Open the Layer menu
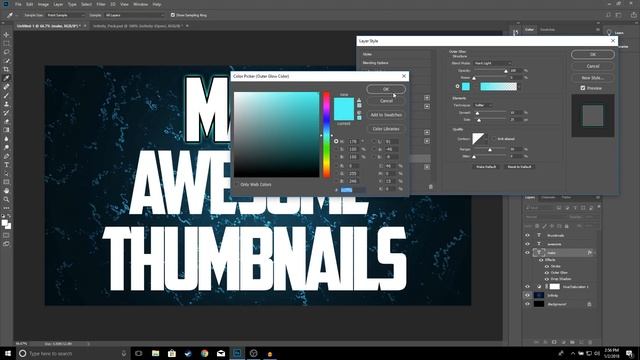Image resolution: width=640 pixels, height=360 pixels. tap(58, 4)
